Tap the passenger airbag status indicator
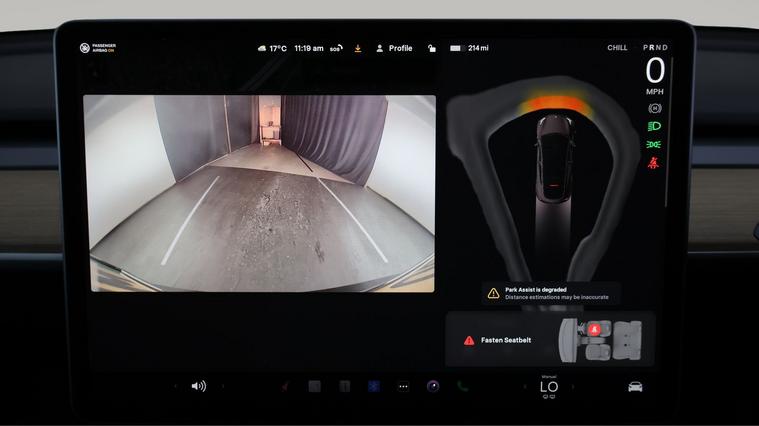 click(x=98, y=47)
